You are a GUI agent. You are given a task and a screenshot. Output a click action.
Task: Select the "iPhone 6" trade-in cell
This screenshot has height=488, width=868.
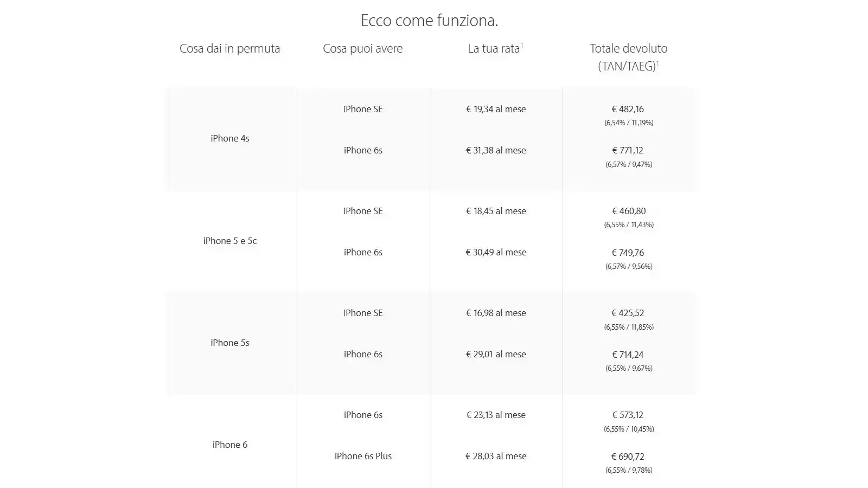(x=230, y=445)
